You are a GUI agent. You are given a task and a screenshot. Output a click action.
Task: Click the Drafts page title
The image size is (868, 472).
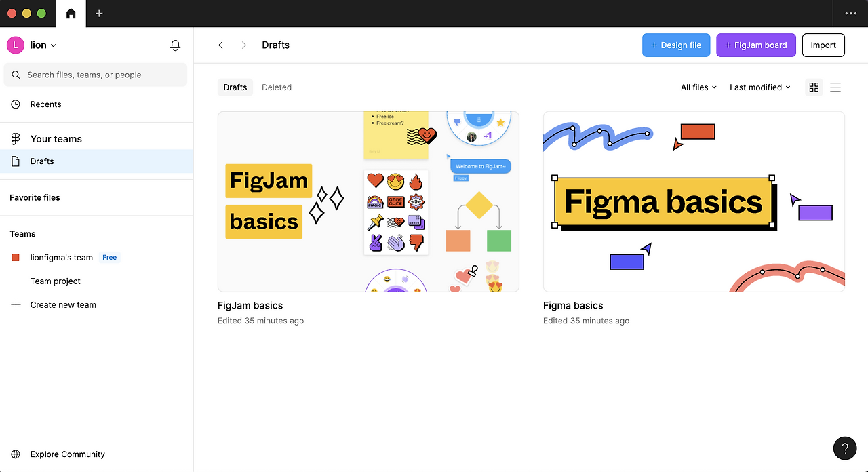pyautogui.click(x=276, y=45)
